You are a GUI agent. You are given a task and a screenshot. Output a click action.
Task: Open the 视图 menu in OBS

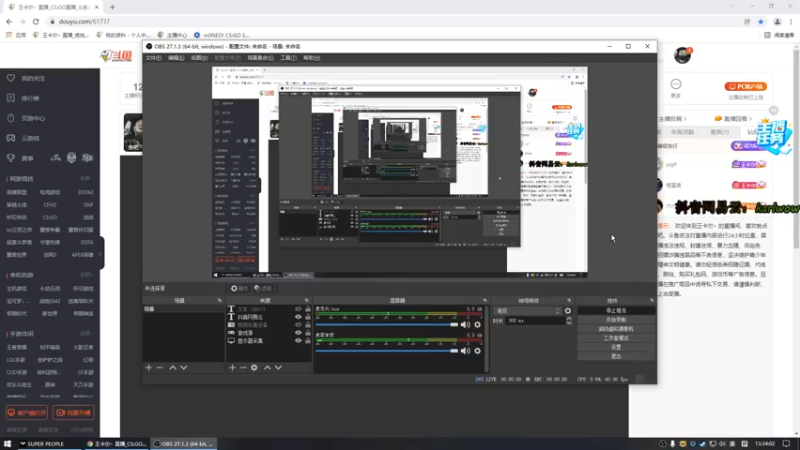coord(199,58)
